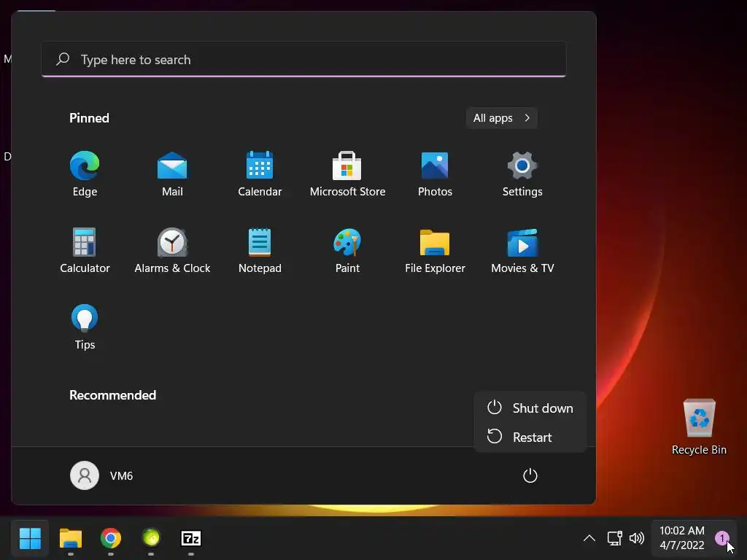Click the Type here to search field

[303, 60]
